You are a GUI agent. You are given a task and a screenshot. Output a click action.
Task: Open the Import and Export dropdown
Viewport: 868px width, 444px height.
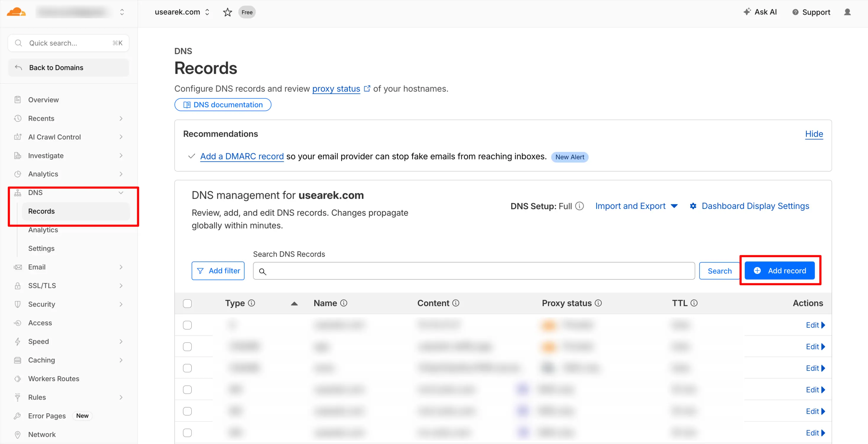pyautogui.click(x=636, y=206)
